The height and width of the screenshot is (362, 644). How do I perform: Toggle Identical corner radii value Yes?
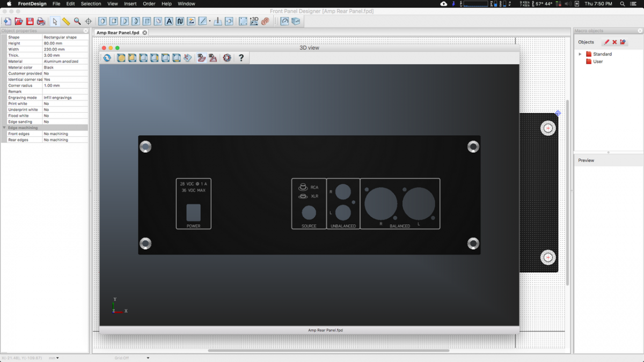pyautogui.click(x=65, y=79)
